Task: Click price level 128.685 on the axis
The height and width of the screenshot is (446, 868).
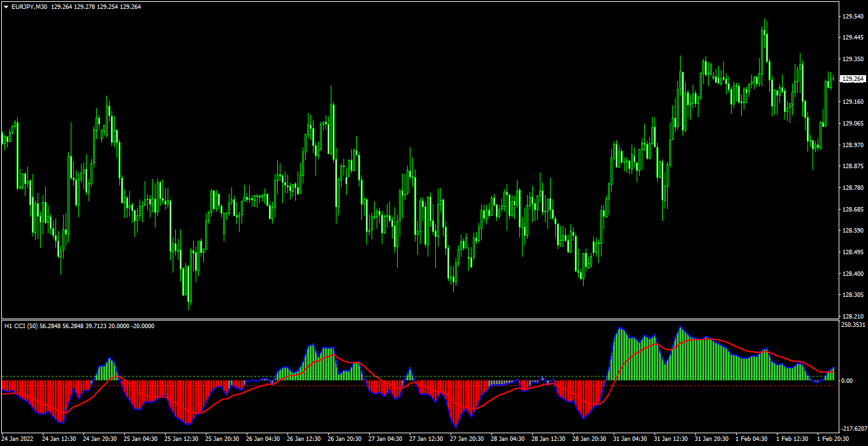Action: tap(853, 210)
